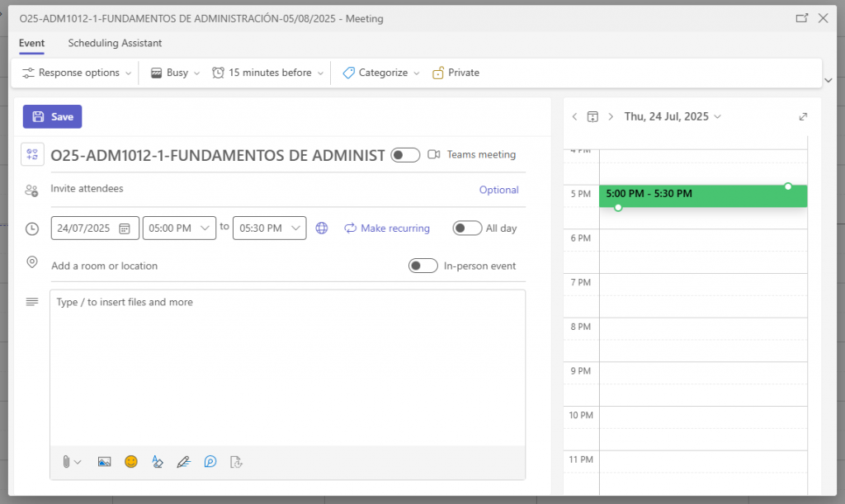Click Make recurring
Viewport: 845px width, 504px height.
pyautogui.click(x=387, y=228)
